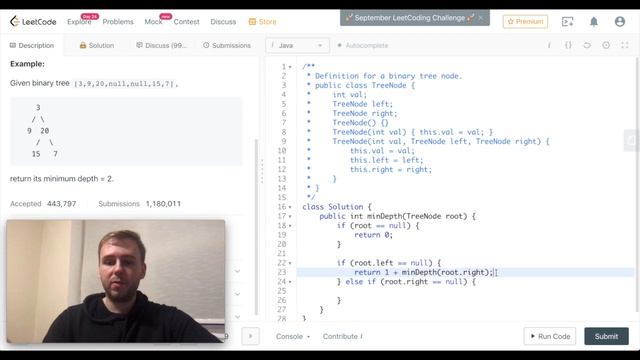
Task: Open the notifications bell
Action: [x=594, y=22]
